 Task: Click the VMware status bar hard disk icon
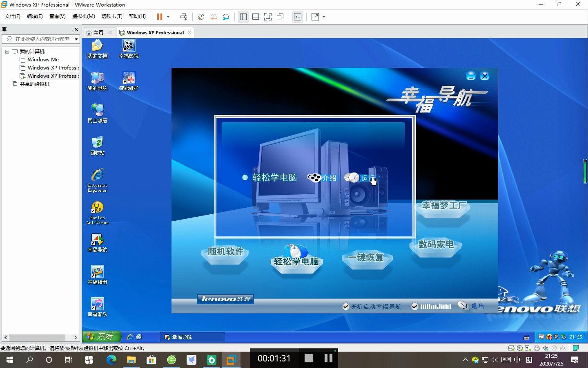click(511, 348)
